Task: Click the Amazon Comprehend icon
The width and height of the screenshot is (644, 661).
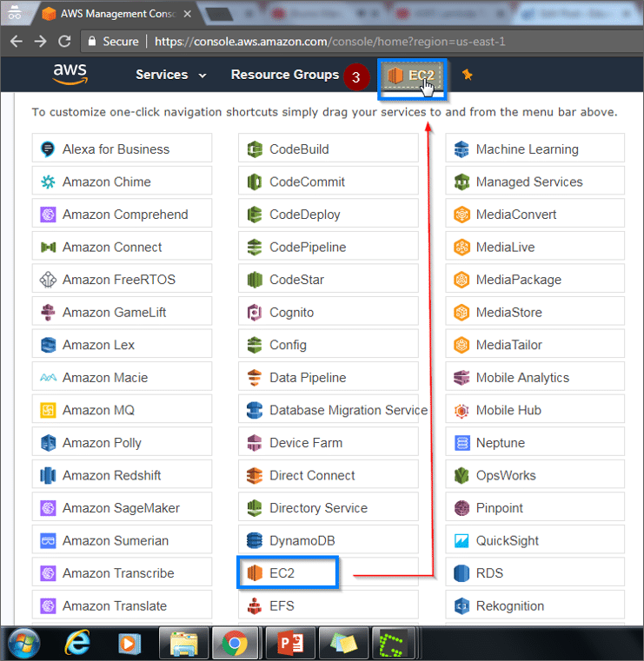Action: coord(48,215)
